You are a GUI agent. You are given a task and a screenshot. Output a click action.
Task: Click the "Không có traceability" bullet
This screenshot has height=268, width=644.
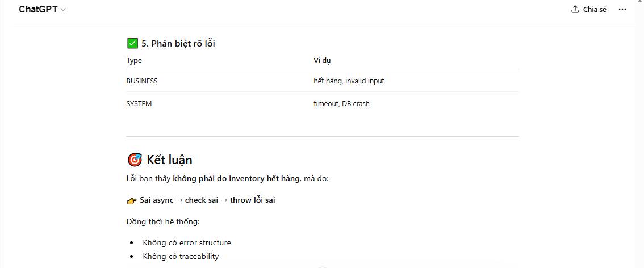[x=181, y=256]
